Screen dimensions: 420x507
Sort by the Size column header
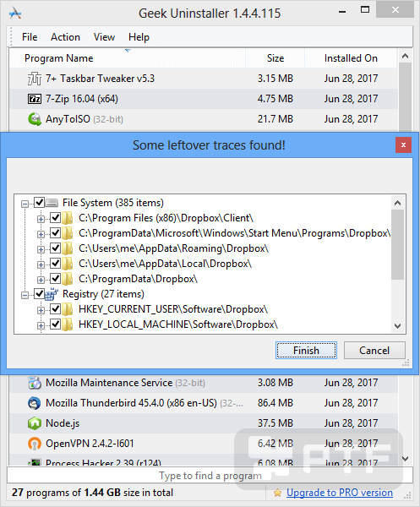click(x=275, y=58)
